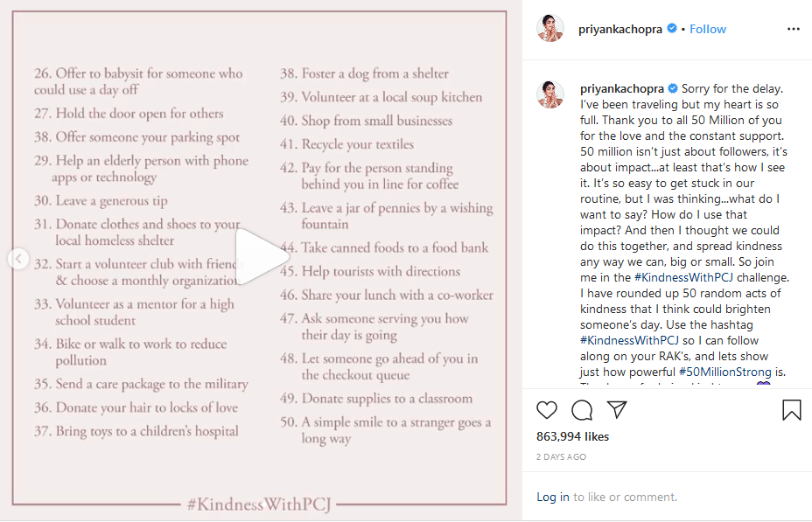Play the video in the post

pos(260,258)
